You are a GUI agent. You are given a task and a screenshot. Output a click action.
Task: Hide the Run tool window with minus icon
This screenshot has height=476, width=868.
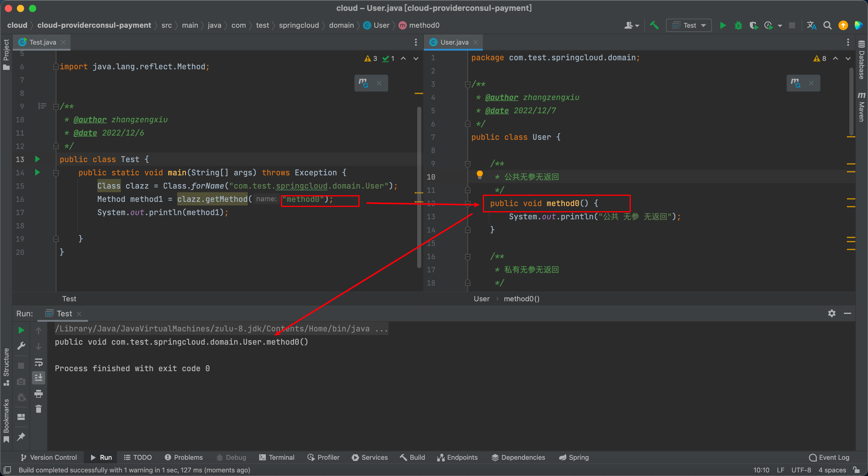point(847,313)
